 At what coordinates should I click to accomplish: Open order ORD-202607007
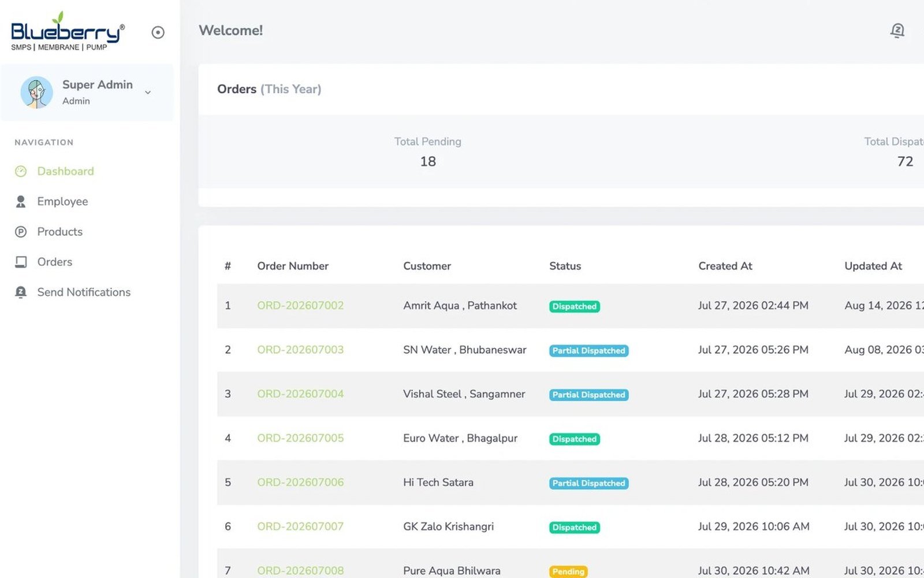point(300,527)
